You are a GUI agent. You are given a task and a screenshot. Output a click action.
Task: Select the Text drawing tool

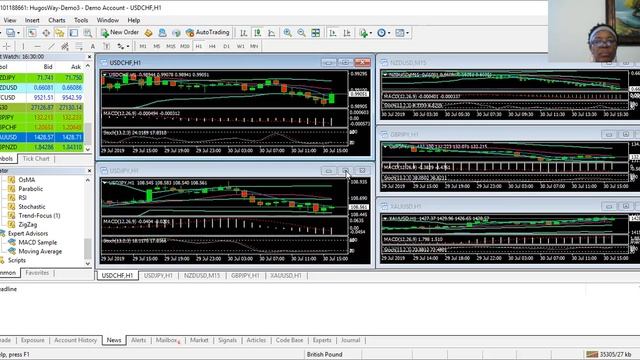point(93,46)
